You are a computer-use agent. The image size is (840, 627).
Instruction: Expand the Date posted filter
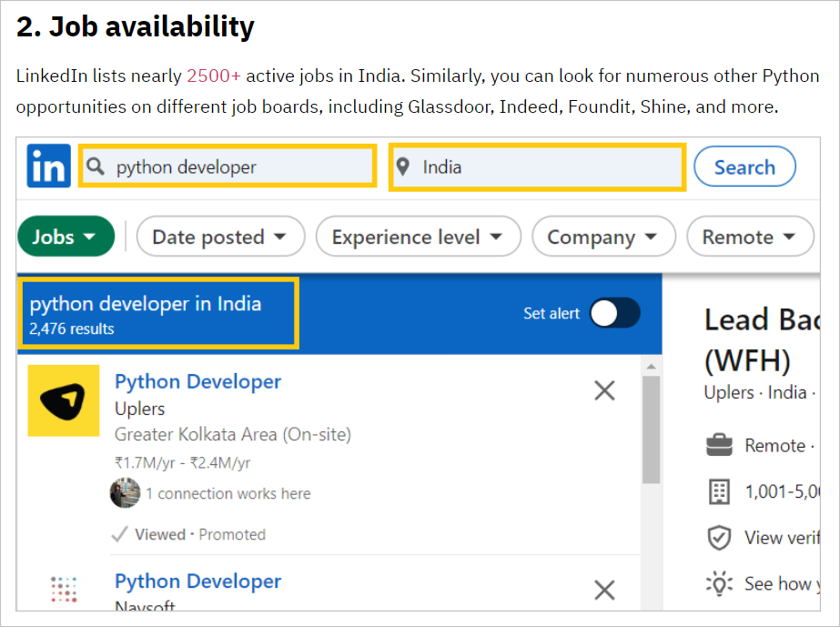coord(221,237)
